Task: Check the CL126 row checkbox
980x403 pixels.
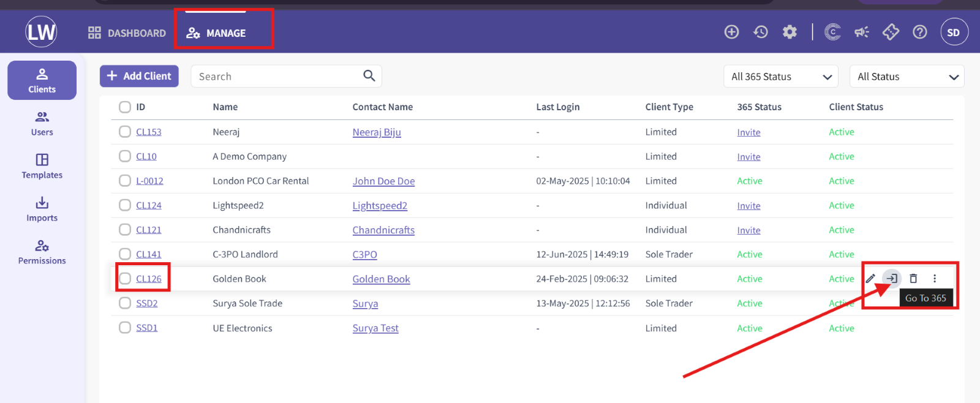Action: click(x=125, y=279)
